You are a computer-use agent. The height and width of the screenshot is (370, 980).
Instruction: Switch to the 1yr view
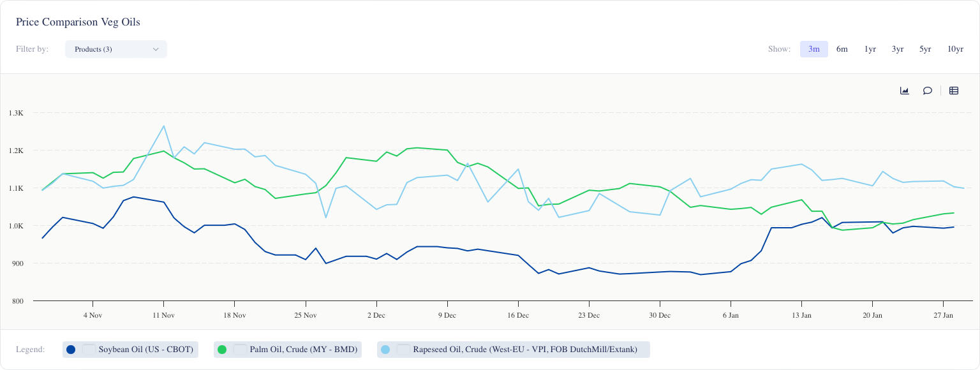coord(870,49)
